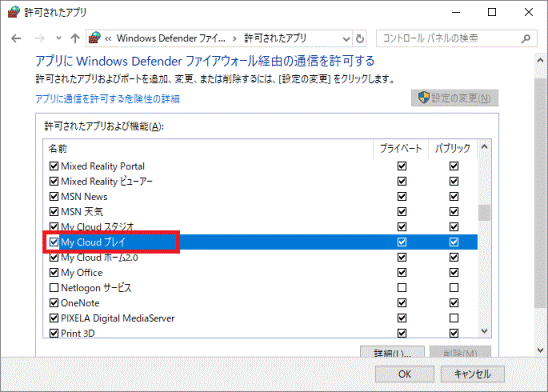Screen dimensions: 548x392
Task: Click Windows Defender breadcrumb segment
Action: pyautogui.click(x=171, y=38)
